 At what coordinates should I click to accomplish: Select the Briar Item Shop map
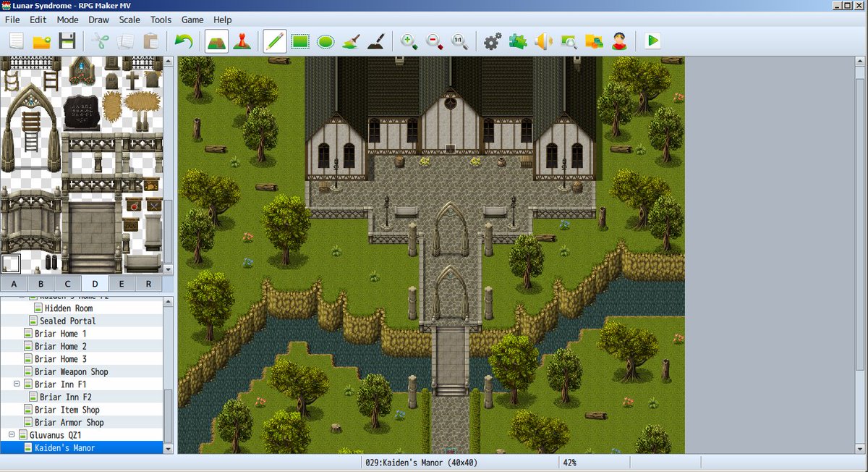pos(67,410)
